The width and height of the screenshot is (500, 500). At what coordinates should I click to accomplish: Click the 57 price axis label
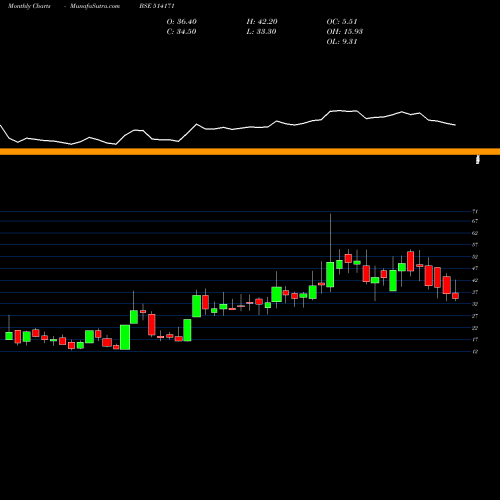point(475,245)
